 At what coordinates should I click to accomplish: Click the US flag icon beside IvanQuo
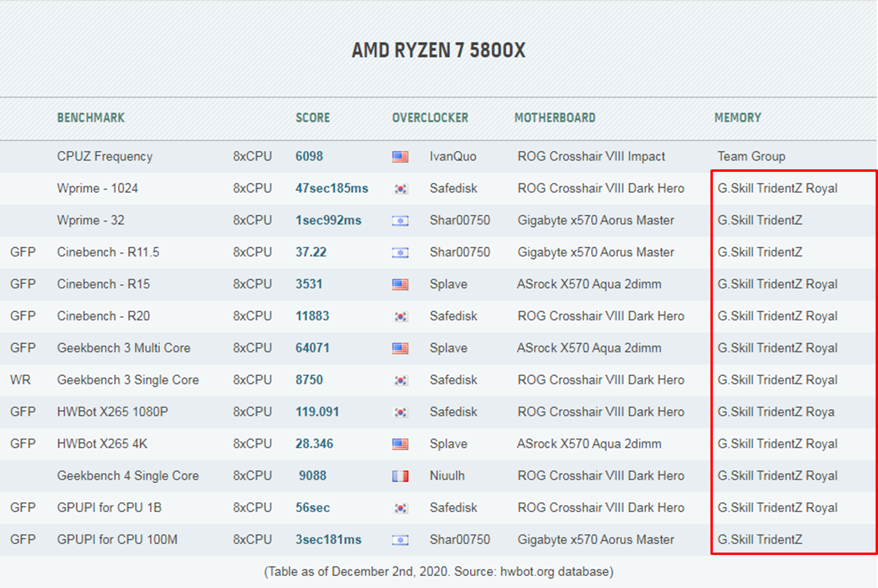400,156
